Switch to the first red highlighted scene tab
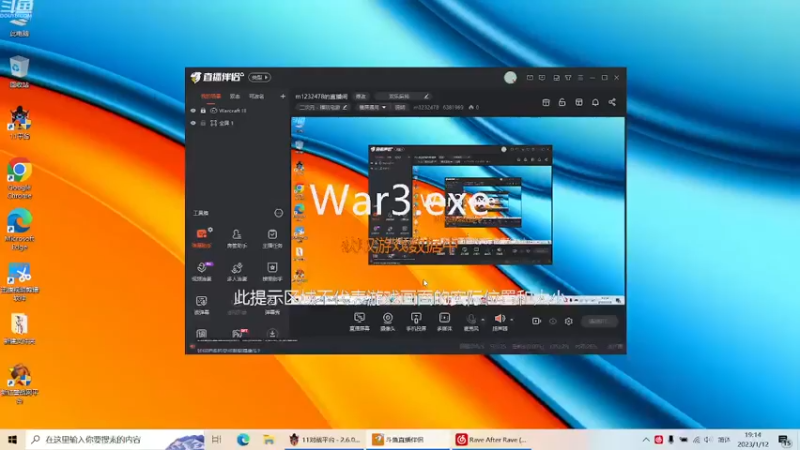The width and height of the screenshot is (800, 450). point(211,96)
